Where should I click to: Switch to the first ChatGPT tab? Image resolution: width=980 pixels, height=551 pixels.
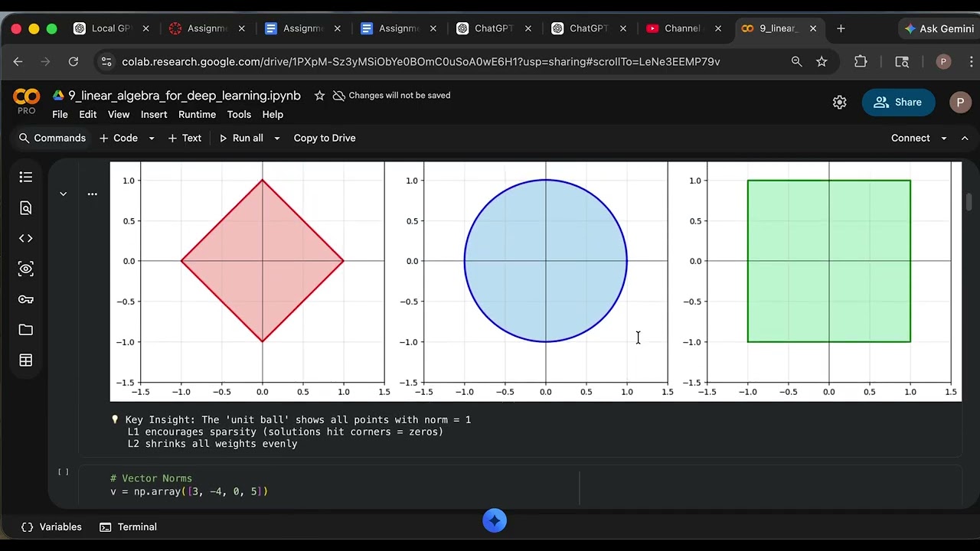[x=494, y=28]
